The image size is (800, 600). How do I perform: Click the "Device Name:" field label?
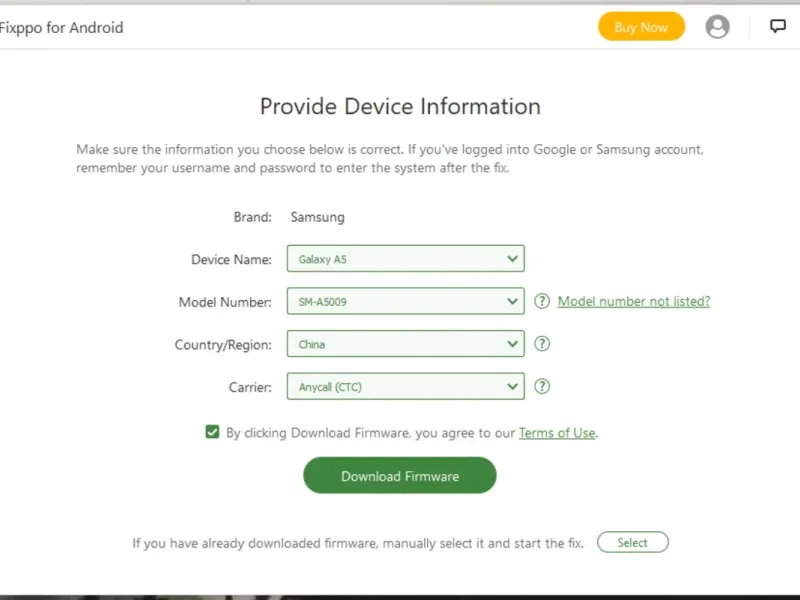(x=231, y=260)
